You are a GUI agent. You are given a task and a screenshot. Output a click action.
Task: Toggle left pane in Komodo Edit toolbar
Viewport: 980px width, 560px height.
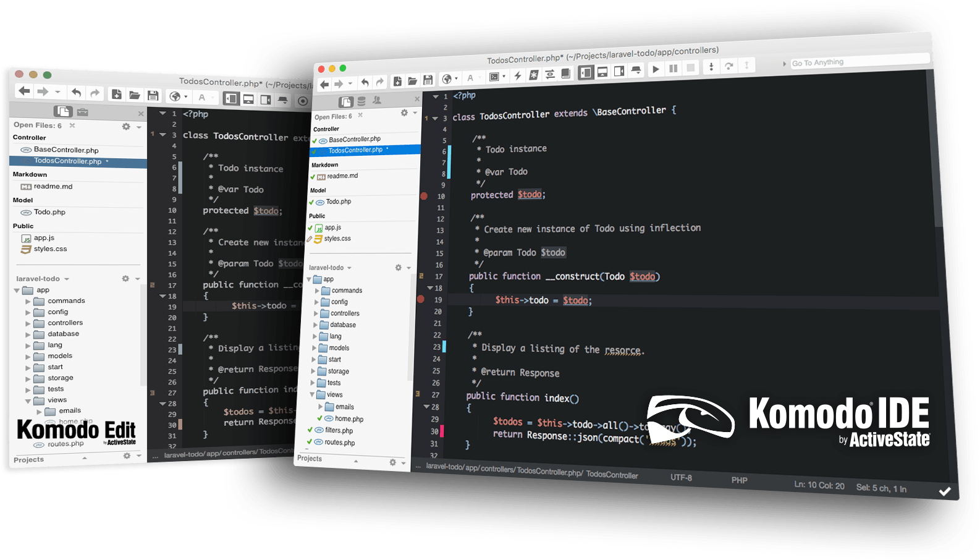click(231, 98)
